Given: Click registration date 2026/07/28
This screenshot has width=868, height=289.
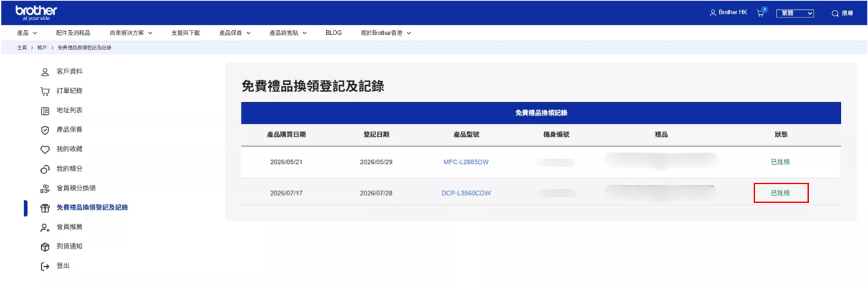Looking at the screenshot, I should click(x=376, y=193).
